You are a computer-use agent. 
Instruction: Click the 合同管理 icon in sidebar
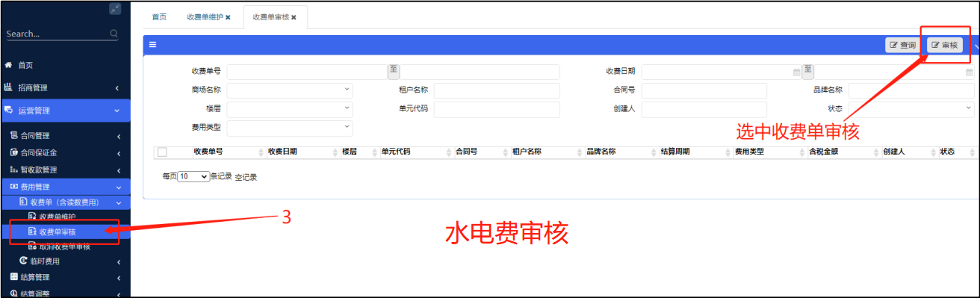point(13,136)
